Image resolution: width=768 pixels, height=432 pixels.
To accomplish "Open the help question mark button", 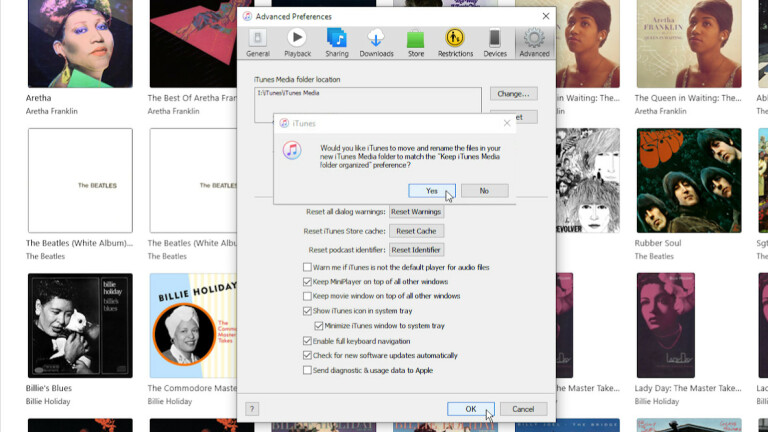I will pos(252,409).
